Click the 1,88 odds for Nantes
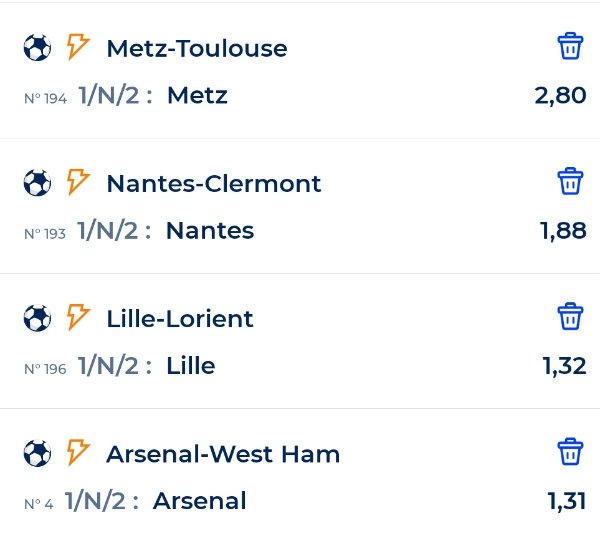The width and height of the screenshot is (600, 536). tap(563, 231)
